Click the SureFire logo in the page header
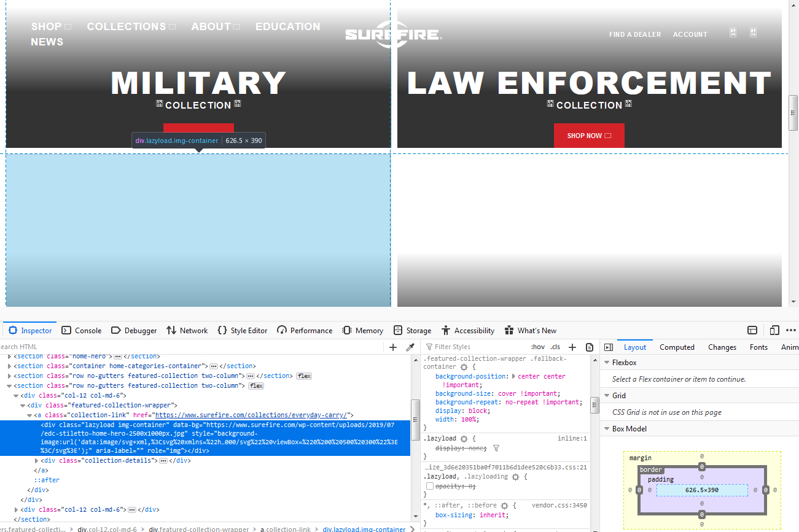 (393, 35)
